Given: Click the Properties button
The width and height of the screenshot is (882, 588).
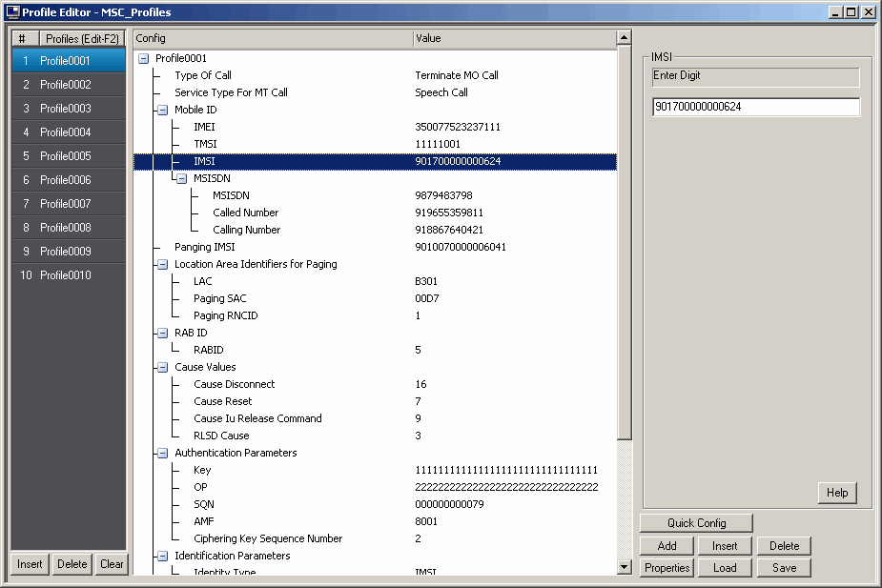Looking at the screenshot, I should 667,567.
